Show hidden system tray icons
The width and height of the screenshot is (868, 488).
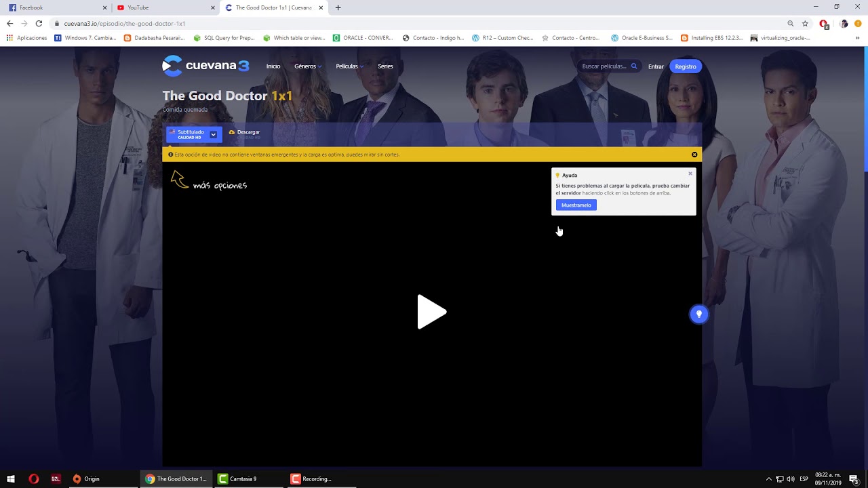768,479
